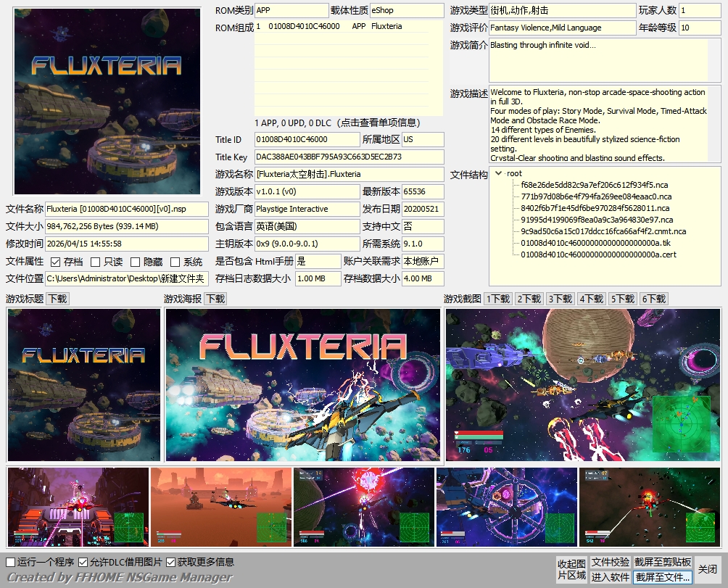Screen dimensions: 728x588
Task: Enable the 只读 read-only checkbox
Action: coord(95,262)
